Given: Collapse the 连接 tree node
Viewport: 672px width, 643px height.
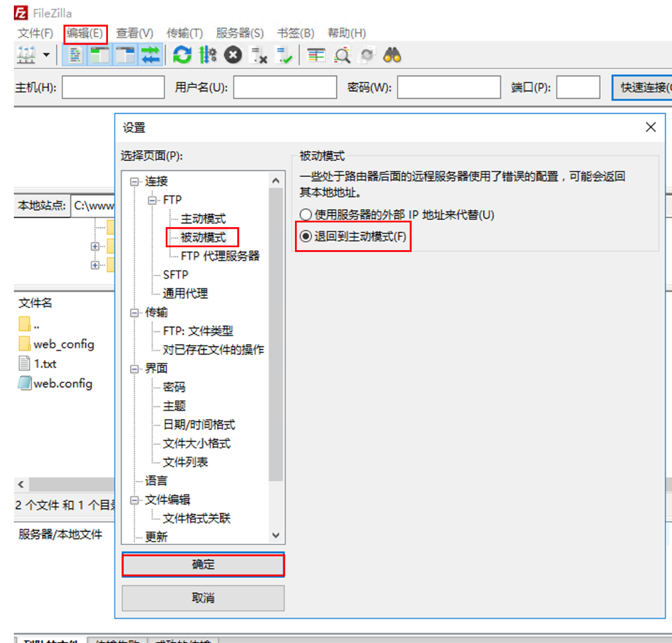Looking at the screenshot, I should 135,181.
